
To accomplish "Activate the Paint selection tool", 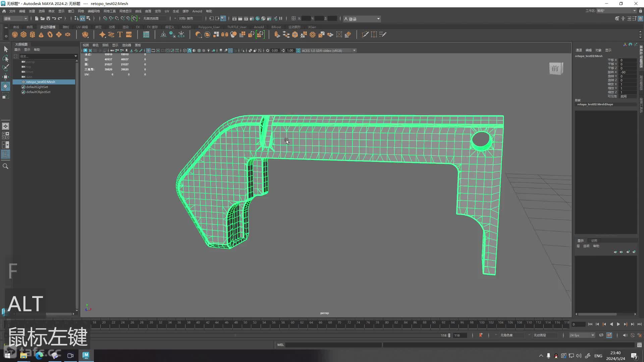I will click(x=6, y=68).
